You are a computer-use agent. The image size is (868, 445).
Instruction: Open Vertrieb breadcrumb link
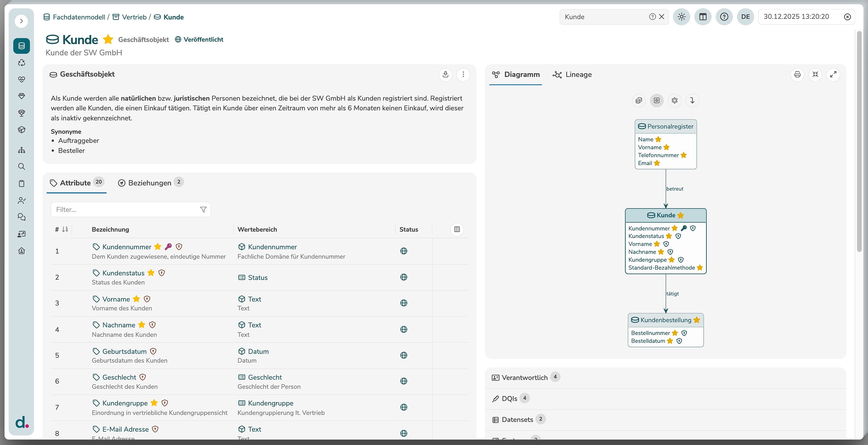(x=134, y=17)
